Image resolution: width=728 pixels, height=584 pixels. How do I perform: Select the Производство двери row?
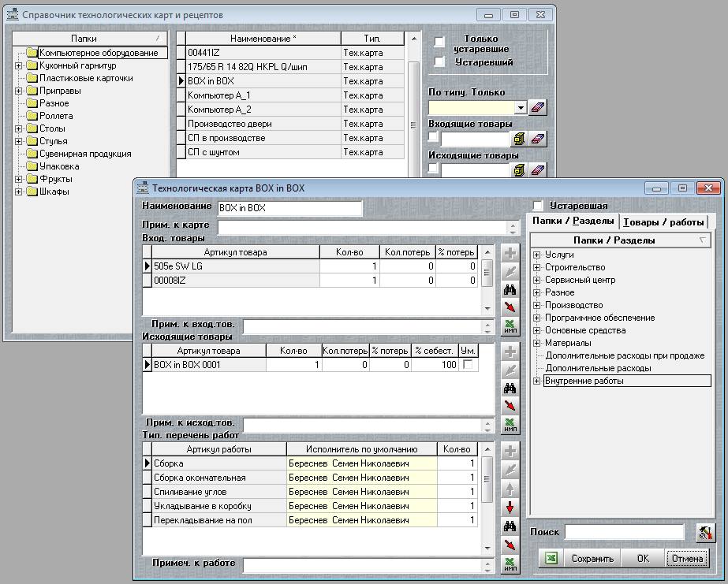(290, 124)
